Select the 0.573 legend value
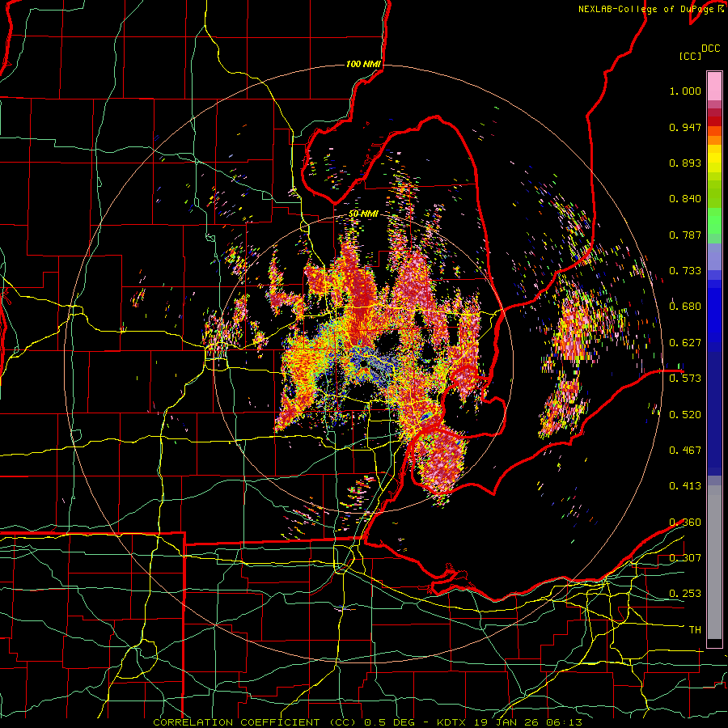Viewport: 728px width, 728px height. point(685,379)
